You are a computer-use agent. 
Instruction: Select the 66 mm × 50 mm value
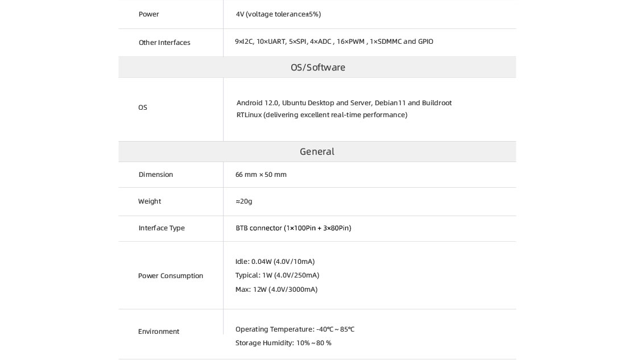[x=261, y=175]
